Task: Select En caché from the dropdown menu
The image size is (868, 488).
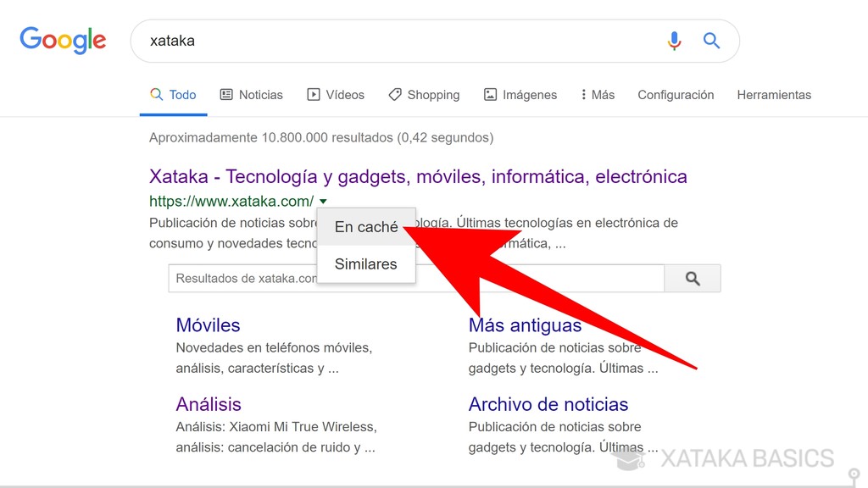Action: (365, 226)
